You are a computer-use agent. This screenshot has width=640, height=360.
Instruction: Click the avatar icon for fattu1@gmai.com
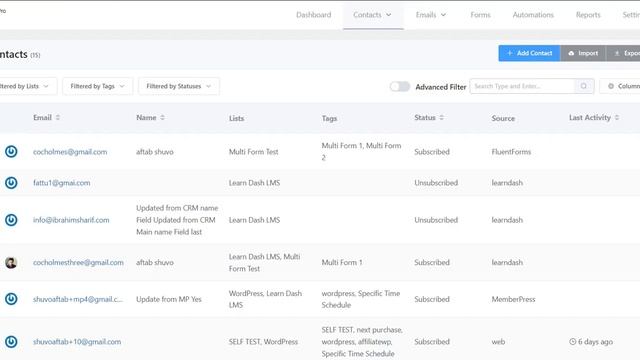tap(11, 182)
